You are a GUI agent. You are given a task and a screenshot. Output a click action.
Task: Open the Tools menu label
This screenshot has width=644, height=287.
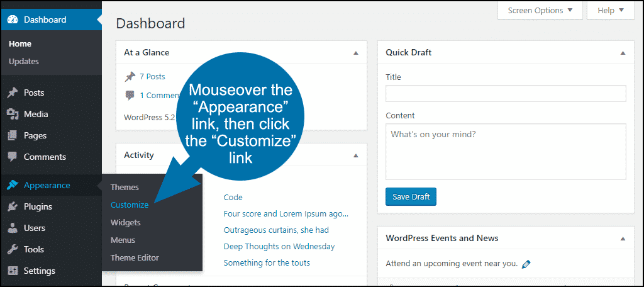34,249
